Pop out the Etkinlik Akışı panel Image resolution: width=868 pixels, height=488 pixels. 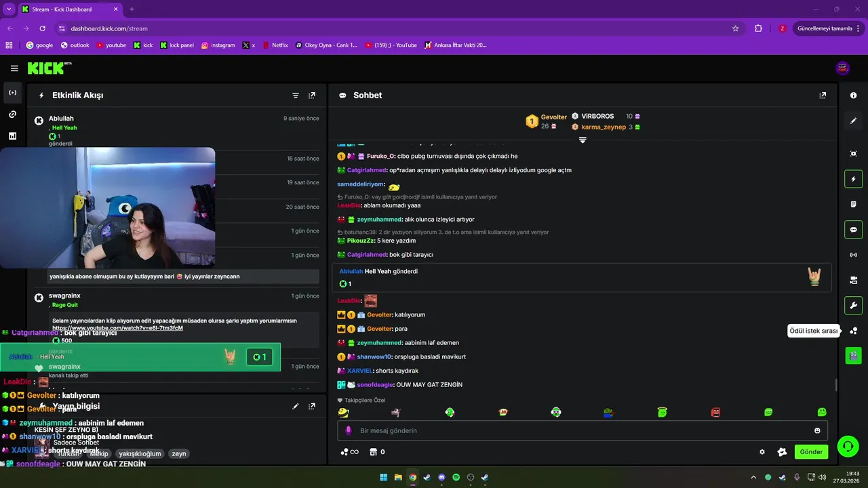[x=312, y=96]
